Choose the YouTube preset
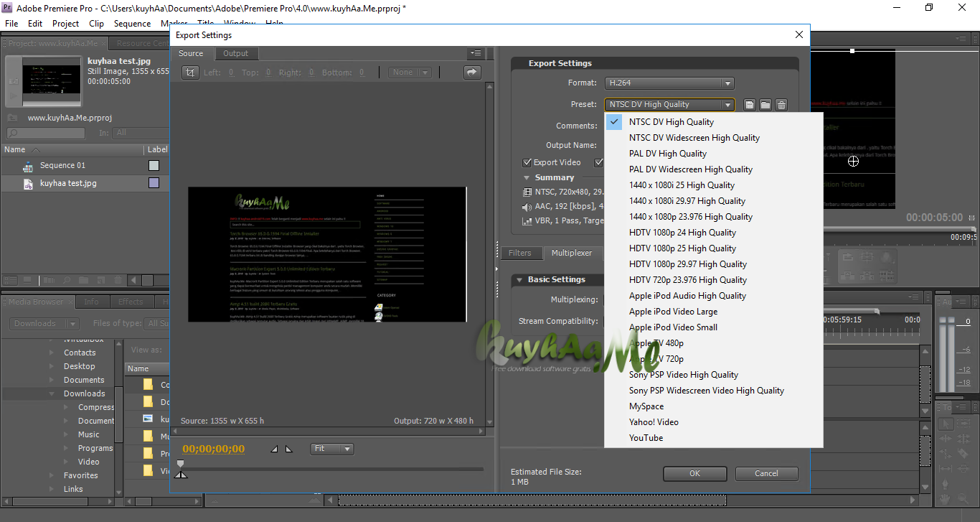 tap(714, 438)
